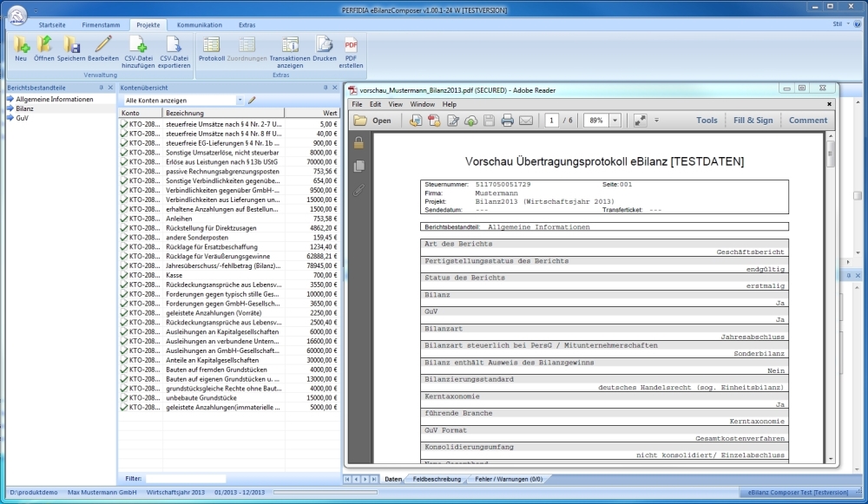Click the Drucken icon in the ribbon
The width and height of the screenshot is (868, 504).
click(x=325, y=44)
